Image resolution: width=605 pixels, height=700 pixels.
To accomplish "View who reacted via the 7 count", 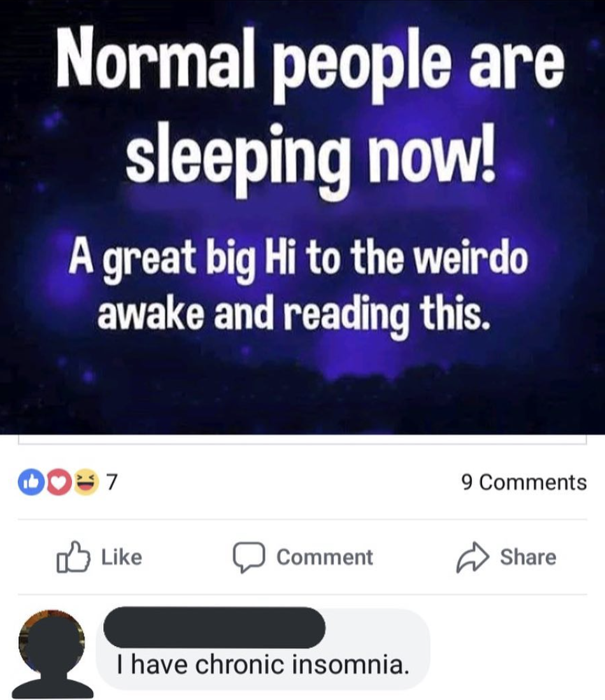I will point(111,482).
